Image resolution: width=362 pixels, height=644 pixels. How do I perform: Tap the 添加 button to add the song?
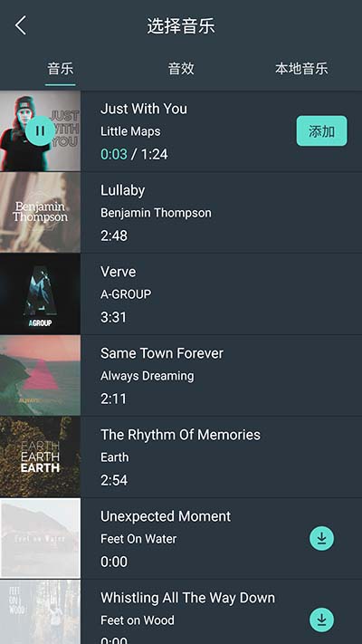point(321,131)
